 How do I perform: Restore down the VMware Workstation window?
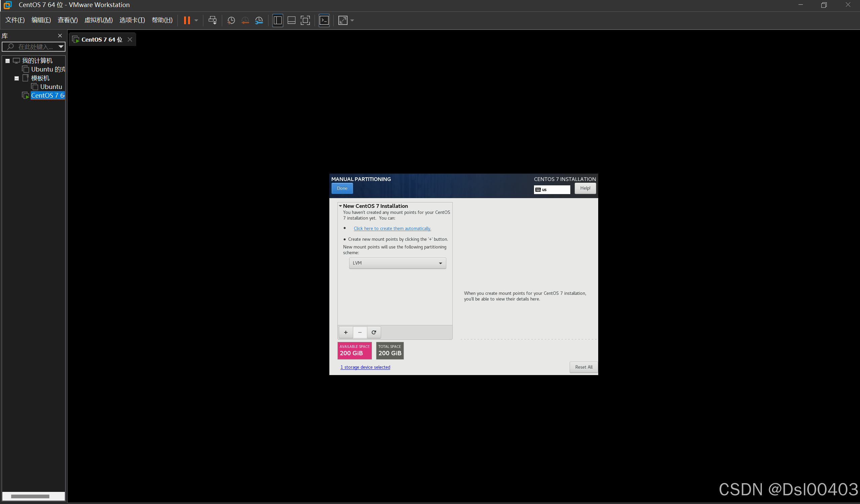824,5
